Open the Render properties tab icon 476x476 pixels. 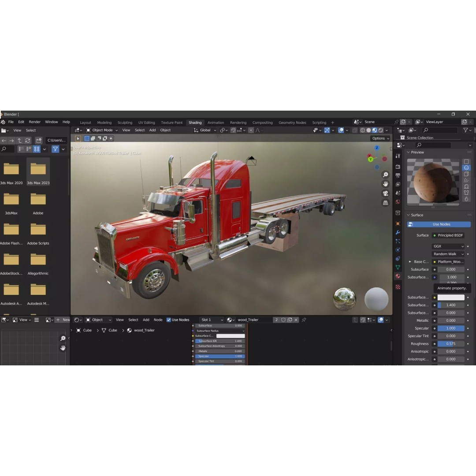[398, 167]
